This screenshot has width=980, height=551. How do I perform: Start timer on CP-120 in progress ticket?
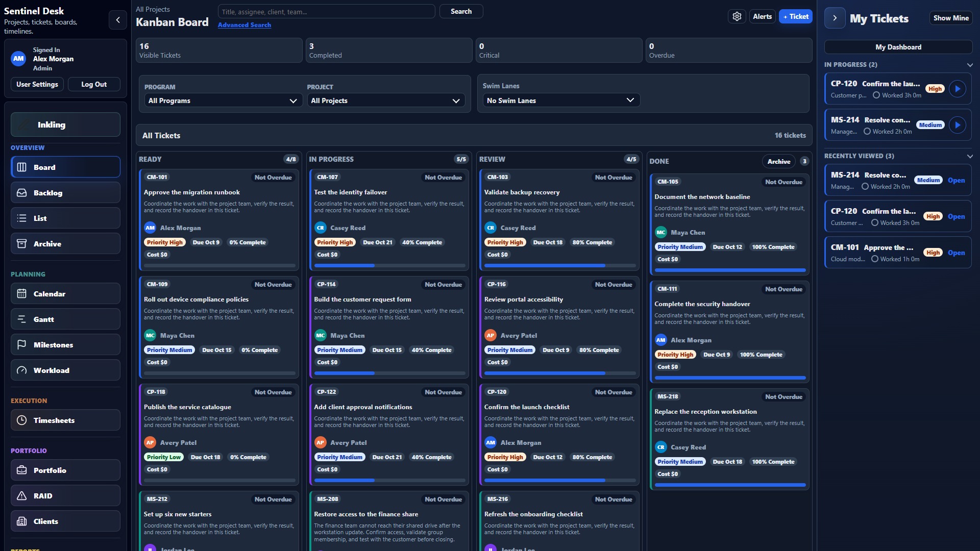pyautogui.click(x=958, y=89)
